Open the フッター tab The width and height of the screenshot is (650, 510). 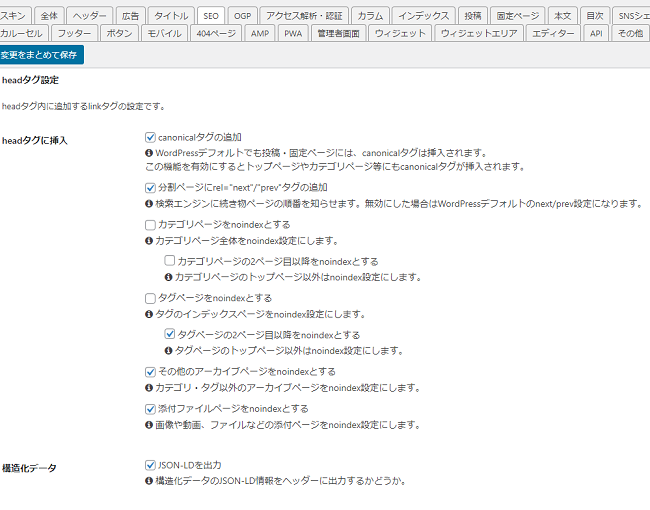[74, 33]
